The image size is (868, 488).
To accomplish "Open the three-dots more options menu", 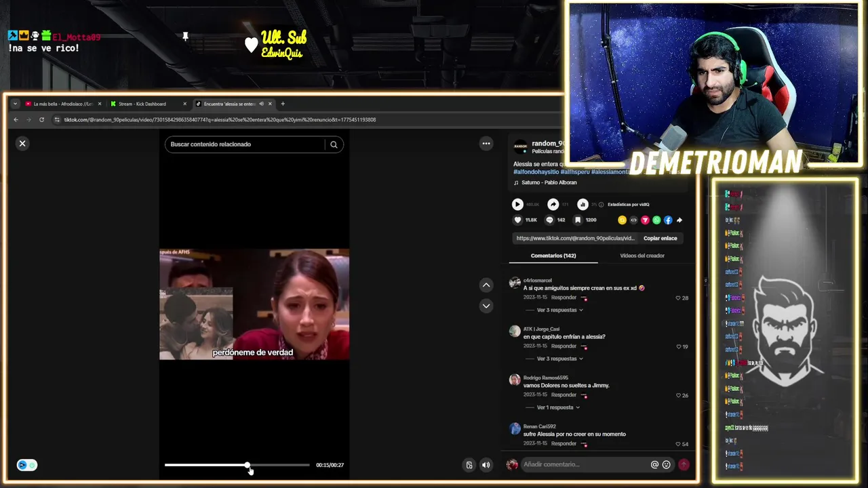I will point(486,144).
